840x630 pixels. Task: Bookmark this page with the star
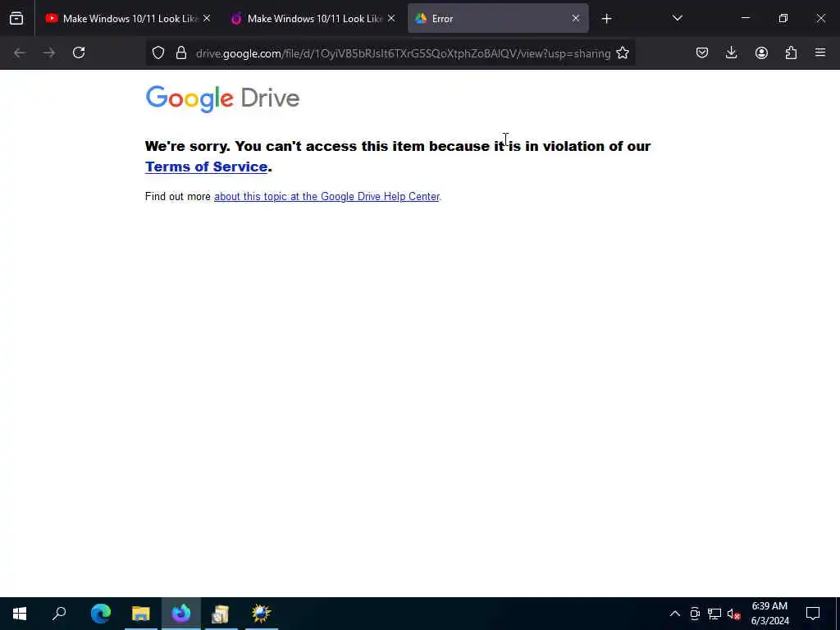tap(622, 53)
